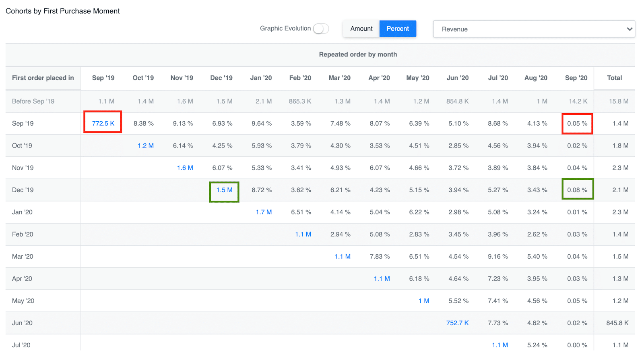
Task: Select the Sep '20 column header
Action: coord(576,78)
